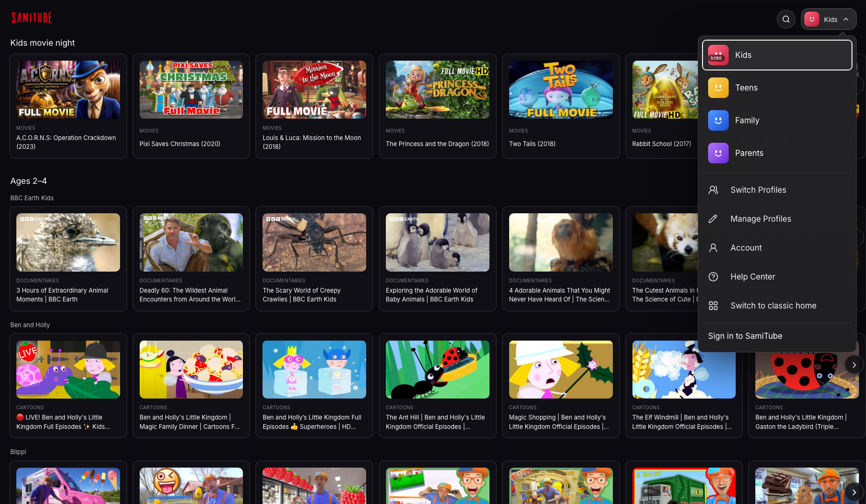Open Gaston the Ladybird episode thumbnail
Viewport: 866px width, 504px height.
pos(807,375)
